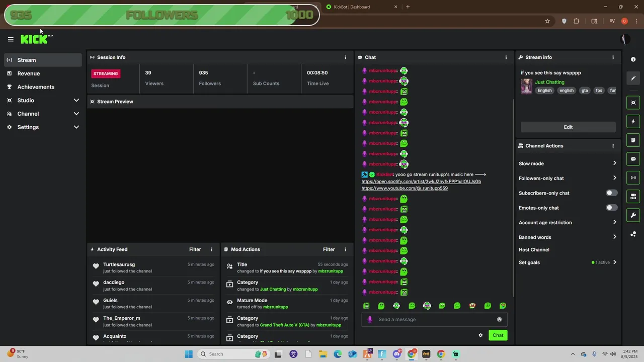Bookmark this page with the star icon
The height and width of the screenshot is (362, 644).
pos(547,21)
